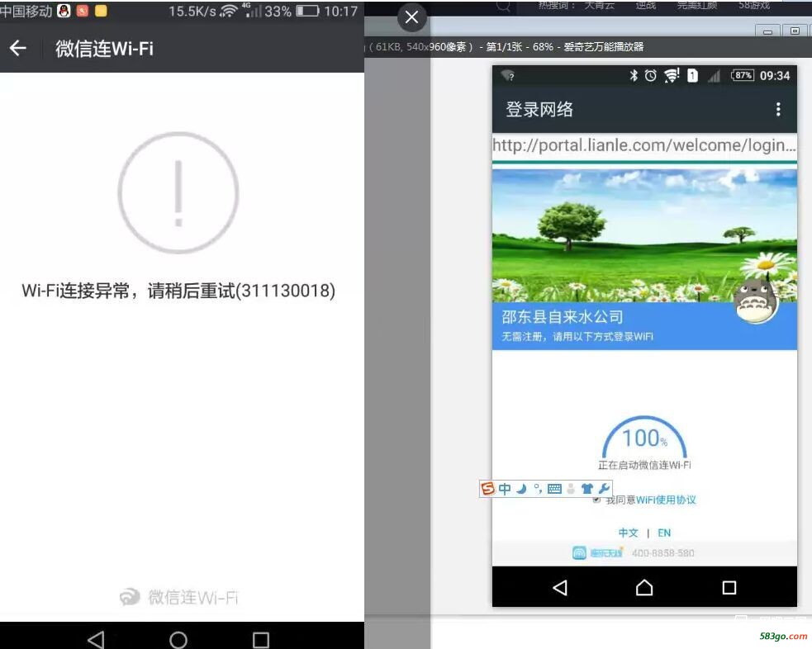
Task: Click the portal.lianle.com URL bar
Action: pos(644,145)
